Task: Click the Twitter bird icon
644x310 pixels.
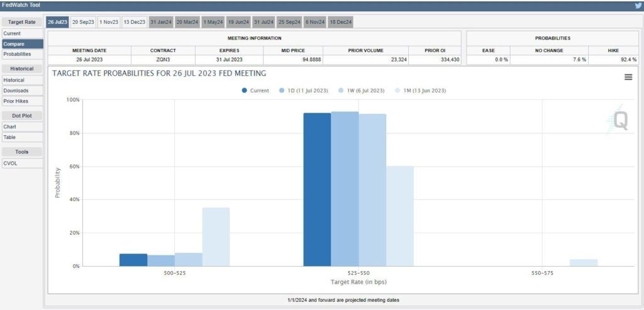Action: [638, 5]
